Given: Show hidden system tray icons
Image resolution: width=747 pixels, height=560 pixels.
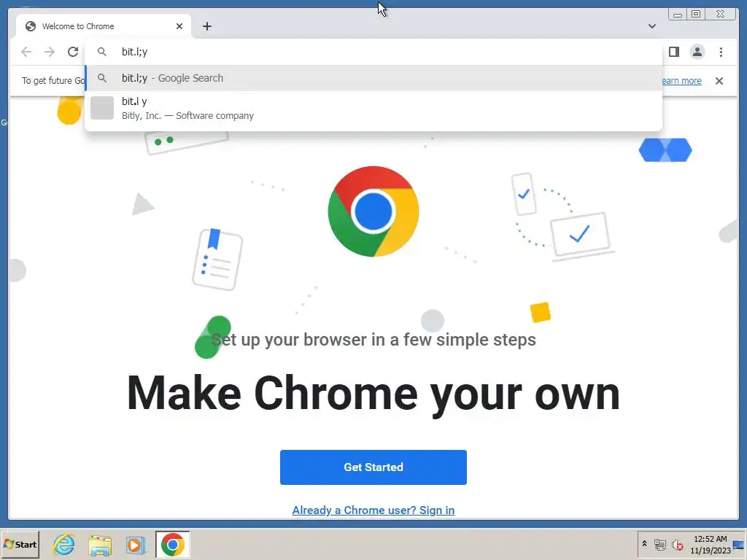Looking at the screenshot, I should coord(644,544).
